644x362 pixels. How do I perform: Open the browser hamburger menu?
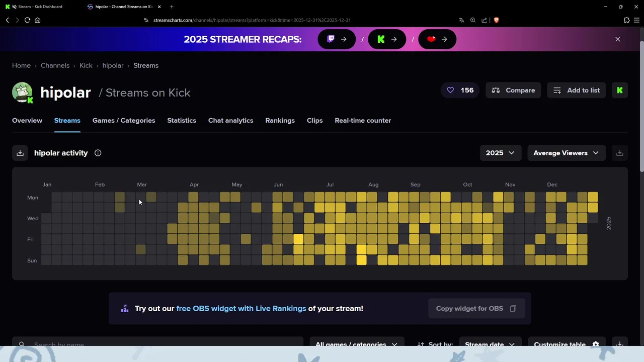coord(636,20)
